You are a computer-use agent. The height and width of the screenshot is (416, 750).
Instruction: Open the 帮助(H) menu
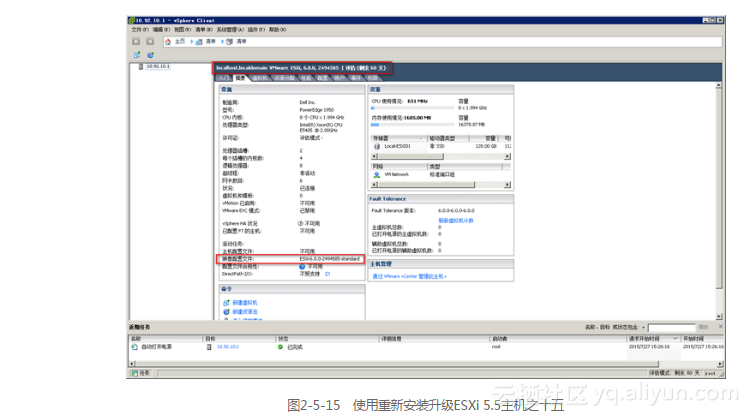[x=277, y=30]
